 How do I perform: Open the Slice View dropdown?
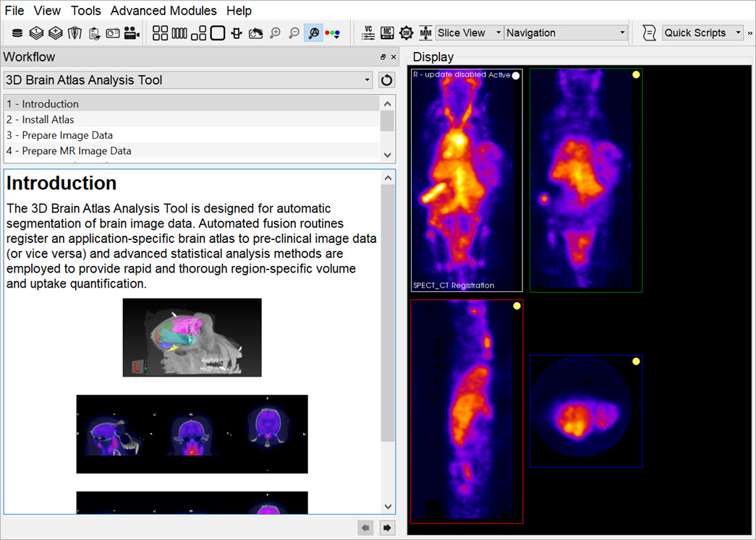pos(470,33)
